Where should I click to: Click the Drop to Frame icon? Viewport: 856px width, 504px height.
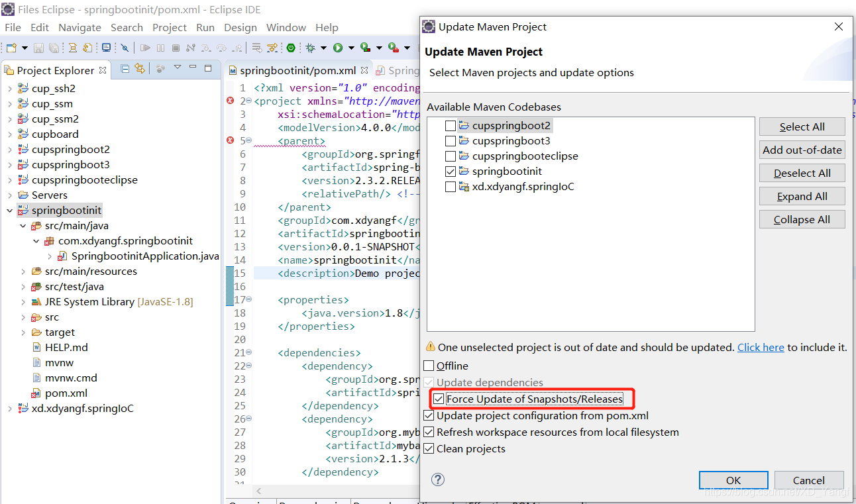pyautogui.click(x=256, y=48)
